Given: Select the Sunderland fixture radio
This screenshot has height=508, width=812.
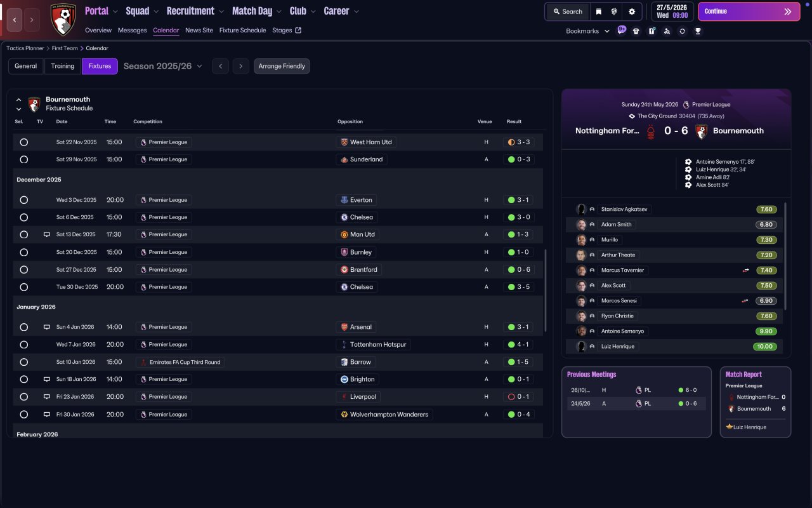Looking at the screenshot, I should pos(24,159).
